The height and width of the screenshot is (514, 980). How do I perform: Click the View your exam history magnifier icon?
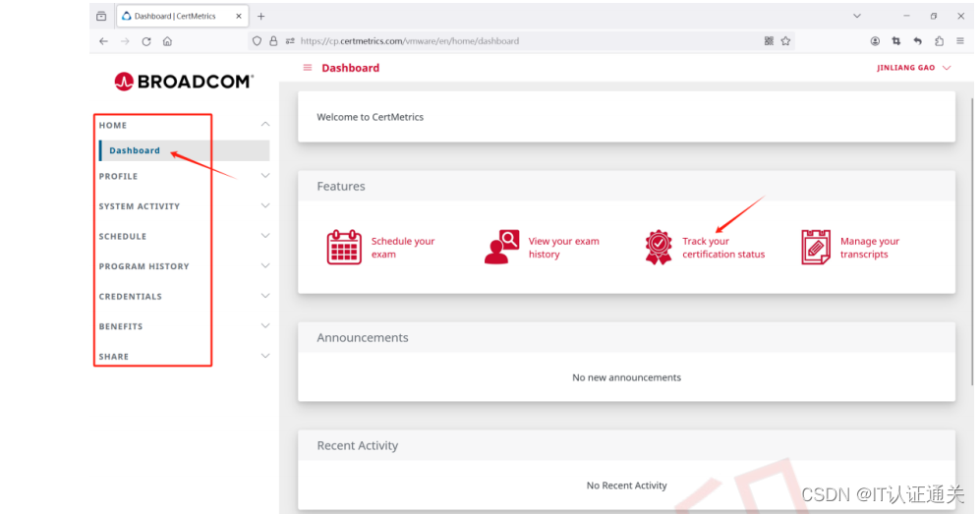[x=501, y=248]
